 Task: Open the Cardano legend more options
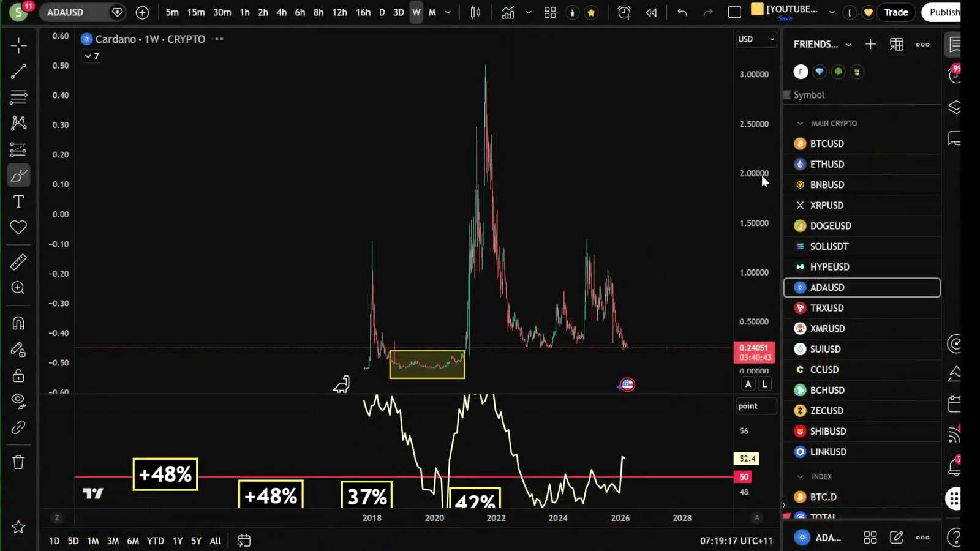tap(218, 39)
